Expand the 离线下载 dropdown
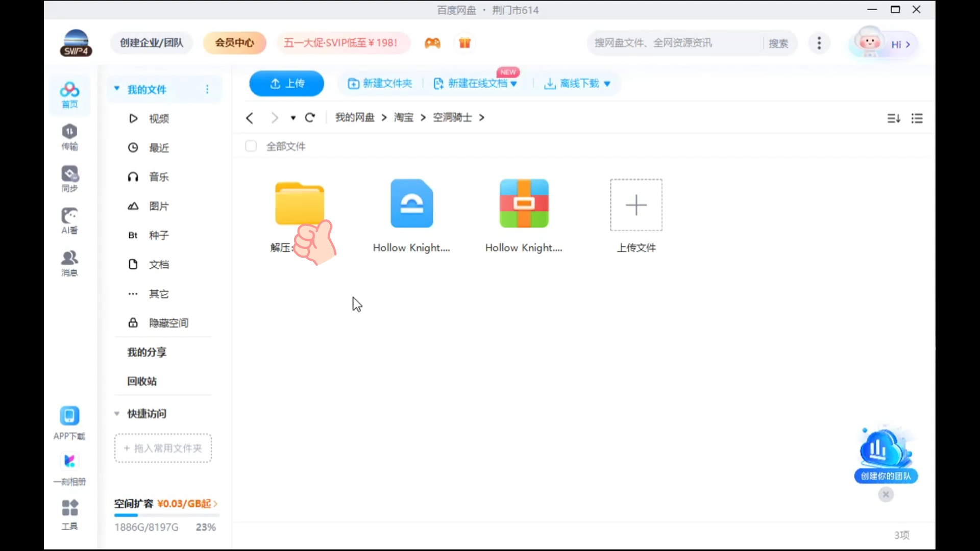The height and width of the screenshot is (551, 980). (607, 84)
